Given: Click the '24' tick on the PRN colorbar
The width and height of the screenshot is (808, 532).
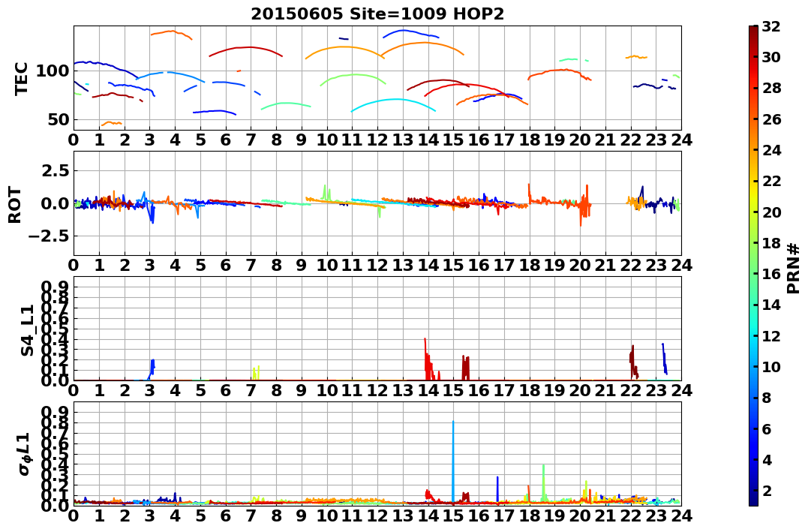Looking at the screenshot, I should 771,150.
